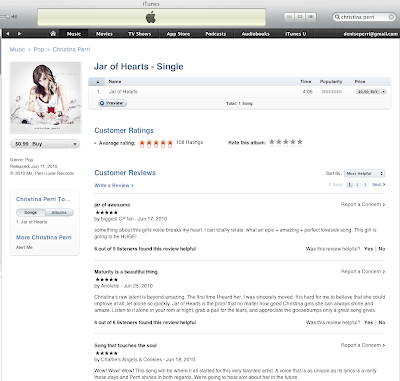Screen dimensions: 400x381
Task: Click Next for more reviews
Action: (x=379, y=184)
